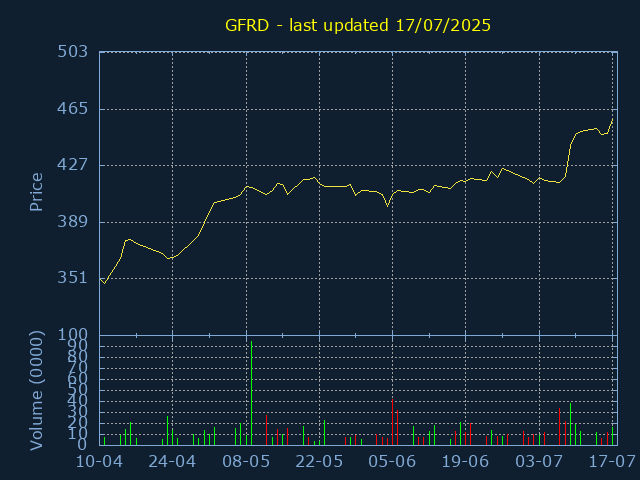Image resolution: width=640 pixels, height=480 pixels.
Task: Select date label 22-05
Action: pyautogui.click(x=319, y=462)
